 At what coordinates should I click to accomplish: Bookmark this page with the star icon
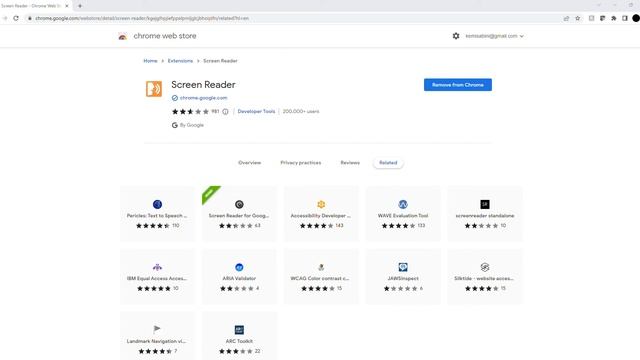pyautogui.click(x=578, y=18)
